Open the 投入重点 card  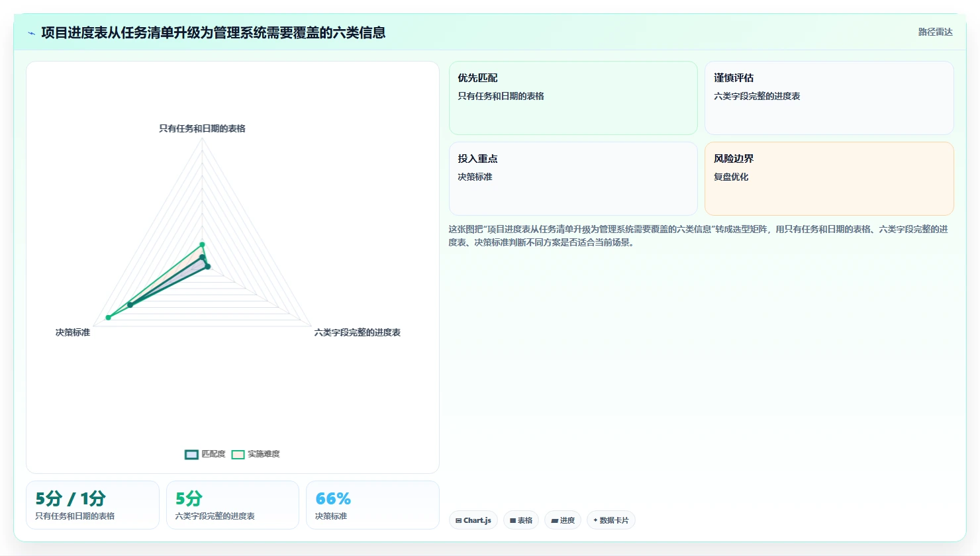pyautogui.click(x=573, y=179)
